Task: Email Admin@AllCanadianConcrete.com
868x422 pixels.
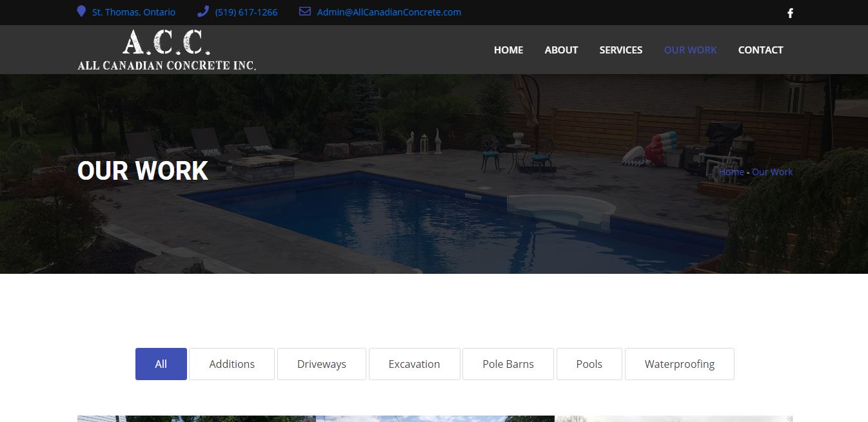Action: click(389, 12)
